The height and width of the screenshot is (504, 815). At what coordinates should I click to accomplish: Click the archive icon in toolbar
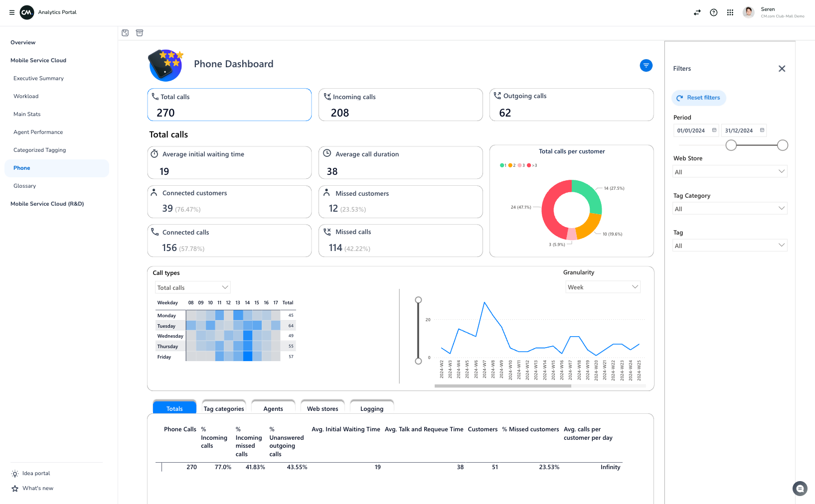[x=140, y=33]
